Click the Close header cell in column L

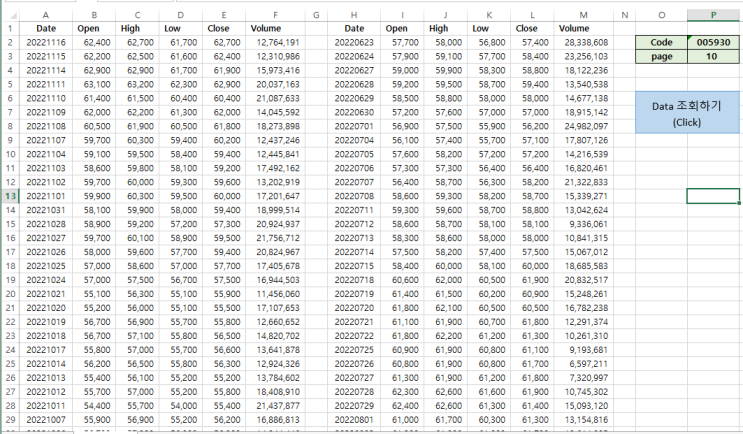(x=532, y=28)
